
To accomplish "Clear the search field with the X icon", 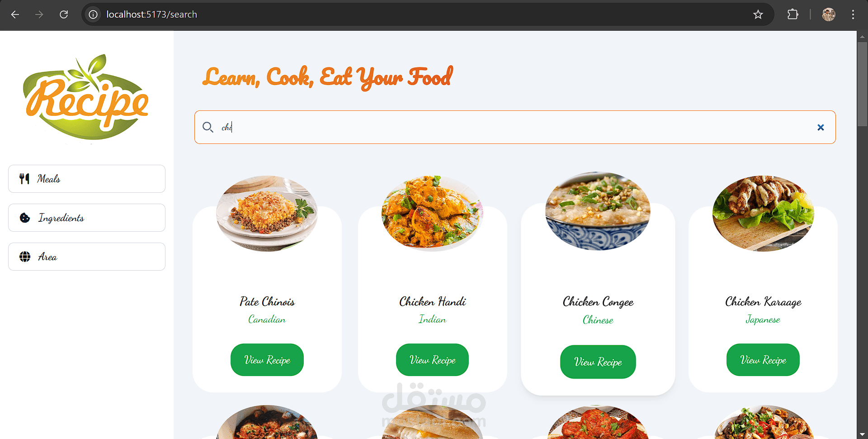I will (821, 128).
